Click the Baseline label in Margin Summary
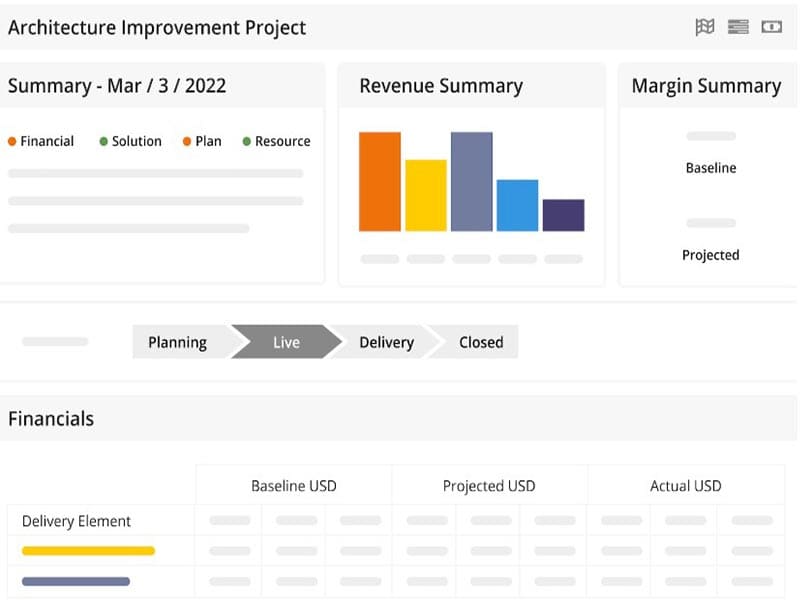The width and height of the screenshot is (800, 600). pos(711,168)
